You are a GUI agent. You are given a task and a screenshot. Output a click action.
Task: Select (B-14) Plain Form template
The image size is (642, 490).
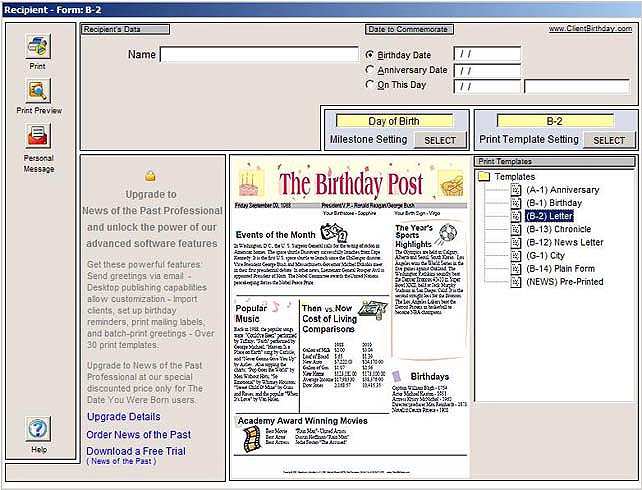point(561,269)
